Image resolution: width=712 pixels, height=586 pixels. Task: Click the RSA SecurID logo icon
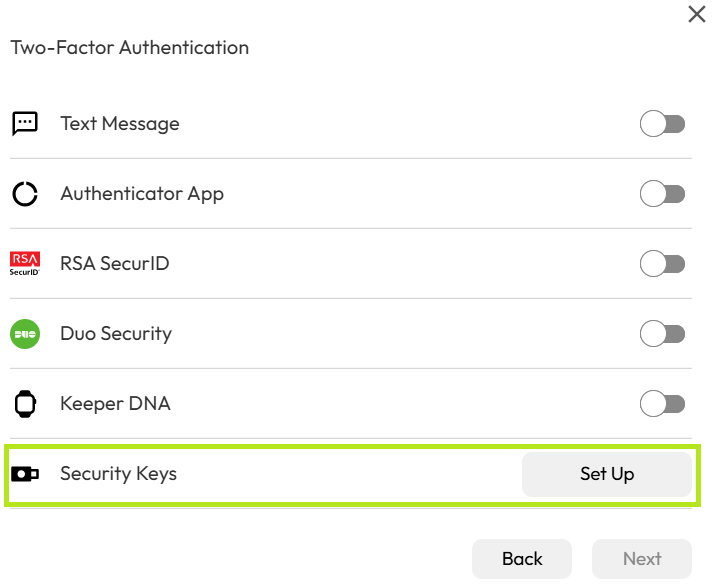(x=25, y=264)
